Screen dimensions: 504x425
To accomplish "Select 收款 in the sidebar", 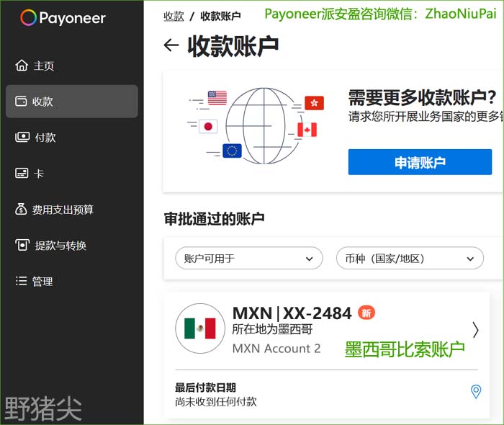I will (72, 102).
